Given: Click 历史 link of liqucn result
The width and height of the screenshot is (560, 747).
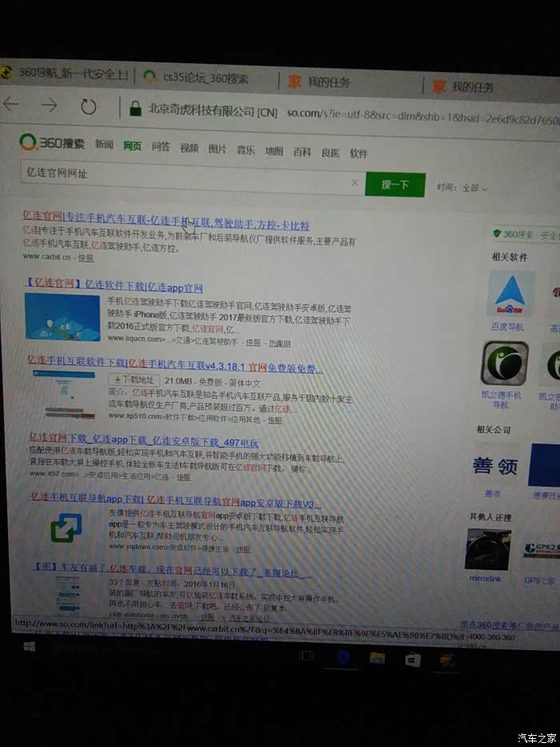Looking at the screenshot, I should coord(279,343).
